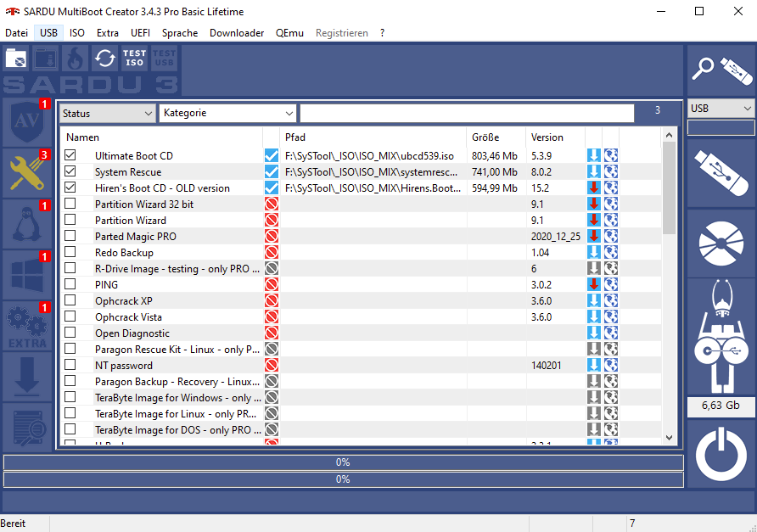Viewport: 757px width, 532px height.
Task: Open the Status filter dropdown
Action: 108,114
